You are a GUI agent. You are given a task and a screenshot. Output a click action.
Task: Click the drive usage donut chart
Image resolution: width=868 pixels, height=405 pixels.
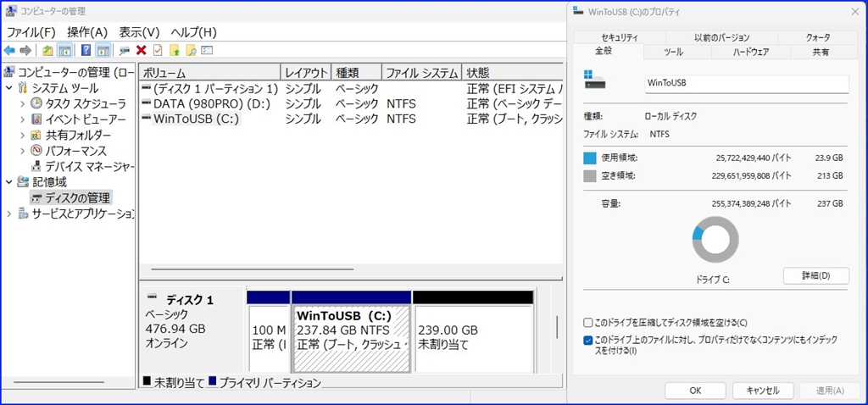click(x=715, y=239)
